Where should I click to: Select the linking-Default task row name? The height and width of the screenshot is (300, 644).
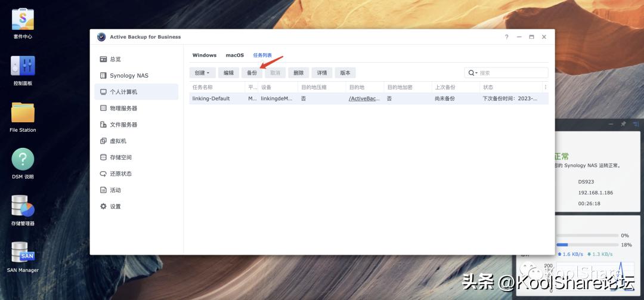tap(211, 98)
